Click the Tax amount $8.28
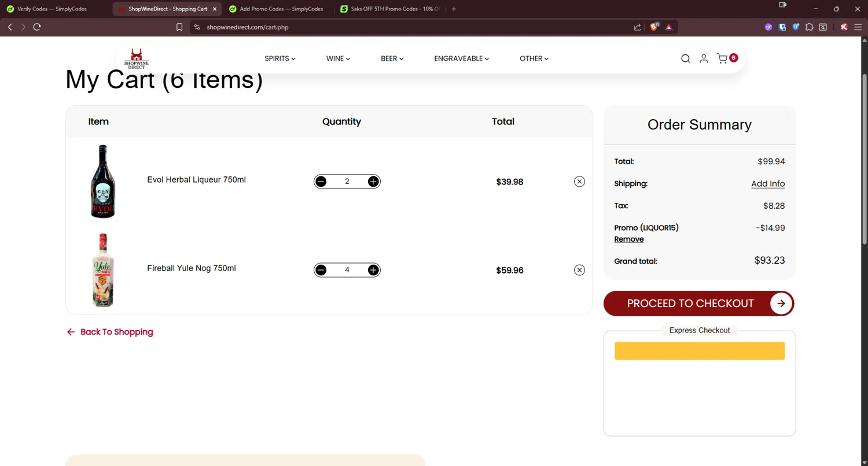The width and height of the screenshot is (868, 466). click(774, 206)
